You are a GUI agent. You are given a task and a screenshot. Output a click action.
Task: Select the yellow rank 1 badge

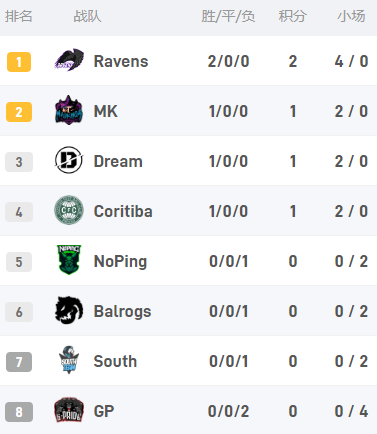[x=19, y=62]
